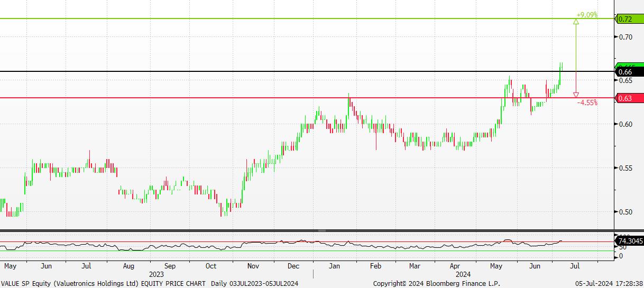Click the VALUE SP Equity chart title text

(103, 283)
